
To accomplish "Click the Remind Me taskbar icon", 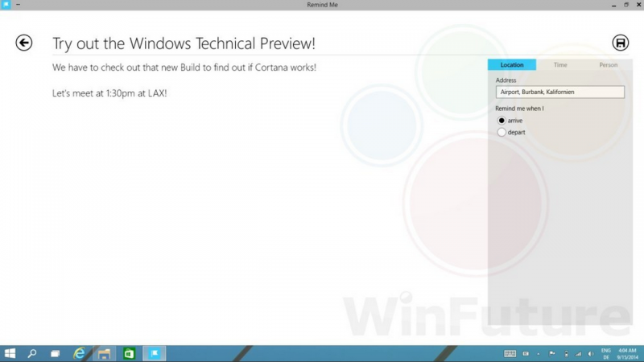I will click(154, 353).
